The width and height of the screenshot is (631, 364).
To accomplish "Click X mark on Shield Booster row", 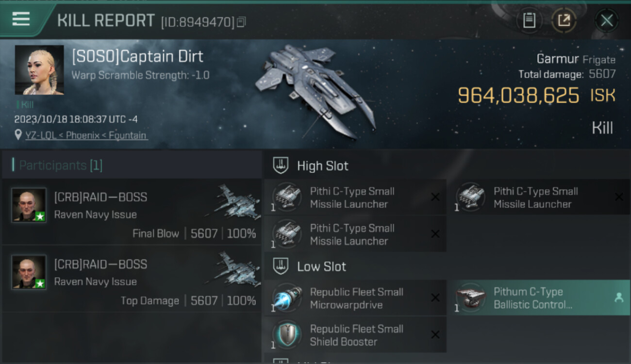I will (435, 334).
